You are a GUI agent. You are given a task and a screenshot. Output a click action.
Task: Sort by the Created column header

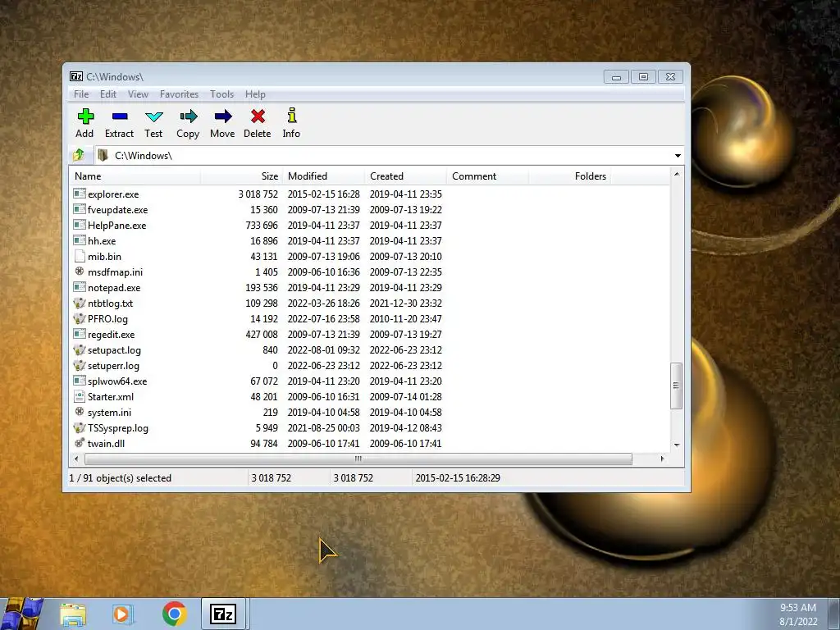coord(405,176)
